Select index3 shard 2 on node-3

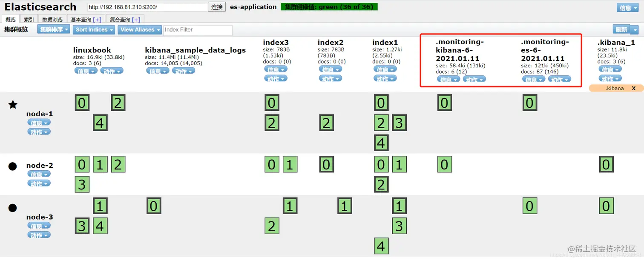tap(272, 226)
